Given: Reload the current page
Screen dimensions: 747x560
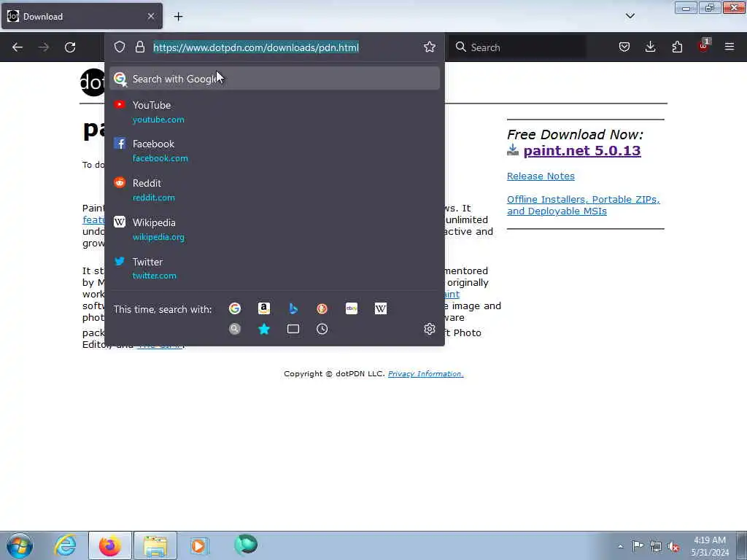Looking at the screenshot, I should click(x=70, y=47).
